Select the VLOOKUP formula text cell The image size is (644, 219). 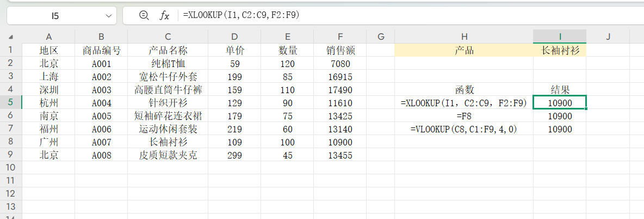[x=463, y=129]
